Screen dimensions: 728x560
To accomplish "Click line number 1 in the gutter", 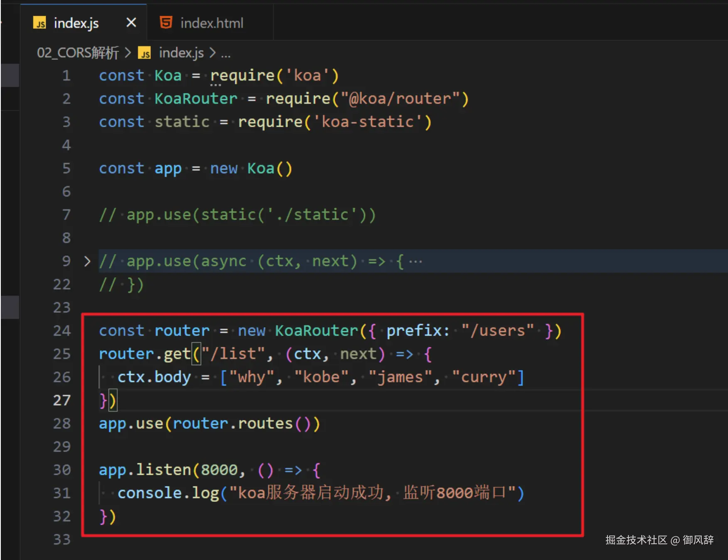I will [x=66, y=76].
